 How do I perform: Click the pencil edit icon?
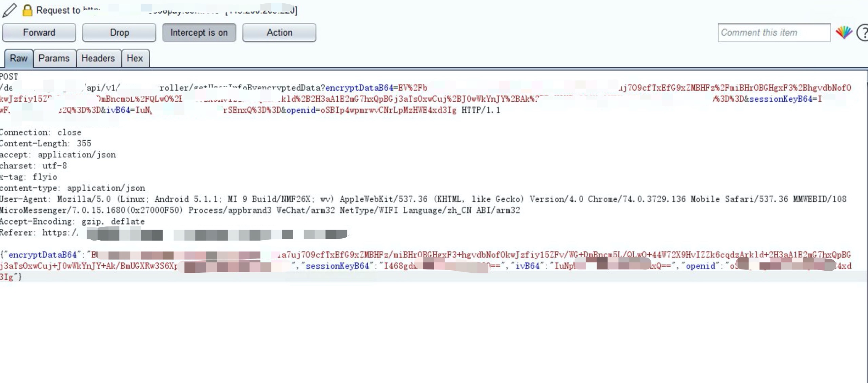9,10
